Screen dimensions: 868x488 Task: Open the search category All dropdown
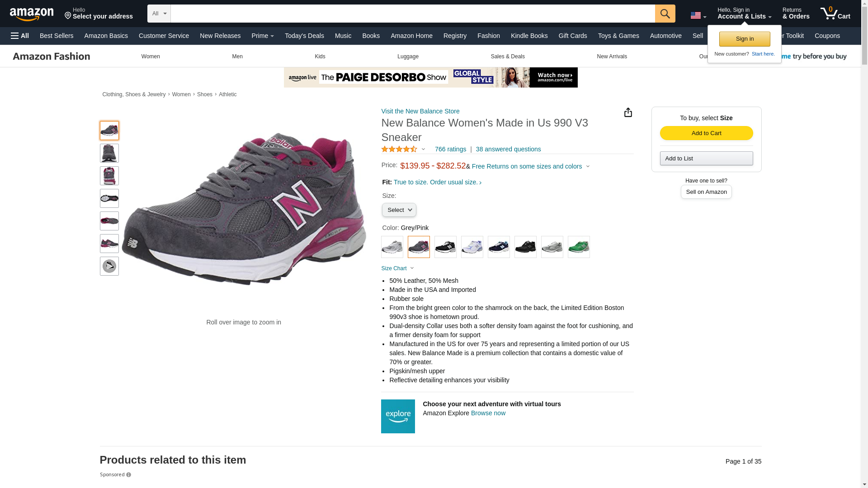159,14
